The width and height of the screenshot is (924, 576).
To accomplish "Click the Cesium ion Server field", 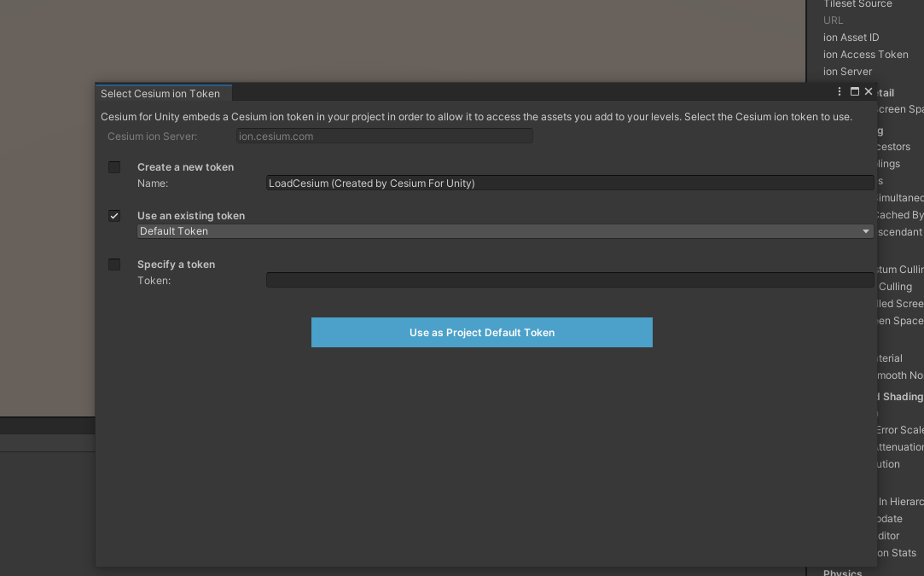I will pyautogui.click(x=385, y=137).
